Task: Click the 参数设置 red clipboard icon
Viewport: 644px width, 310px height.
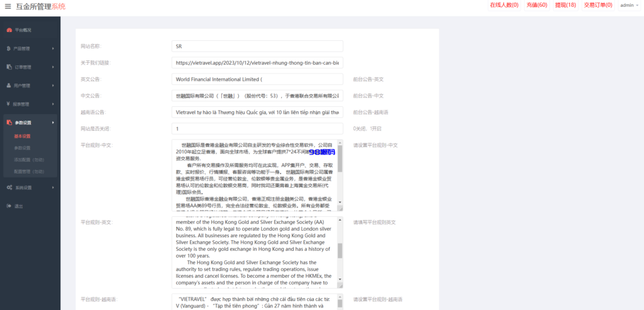Action: (9, 123)
